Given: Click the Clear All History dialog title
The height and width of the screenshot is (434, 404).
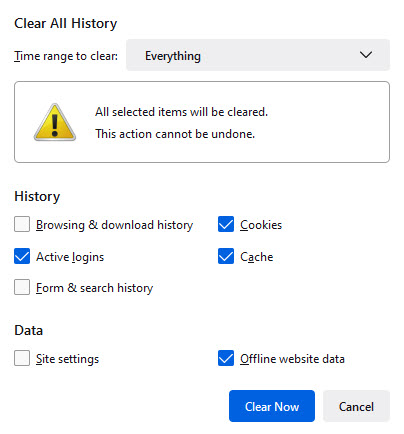Looking at the screenshot, I should pos(66,24).
